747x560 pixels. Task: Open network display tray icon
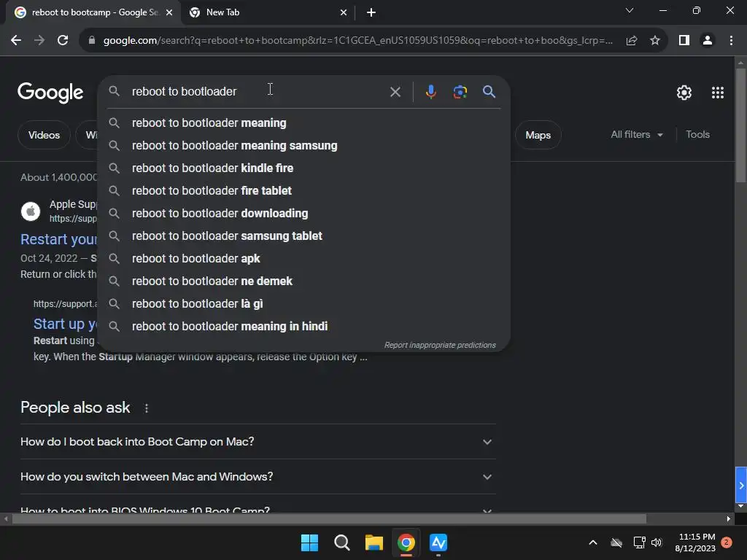(x=639, y=542)
